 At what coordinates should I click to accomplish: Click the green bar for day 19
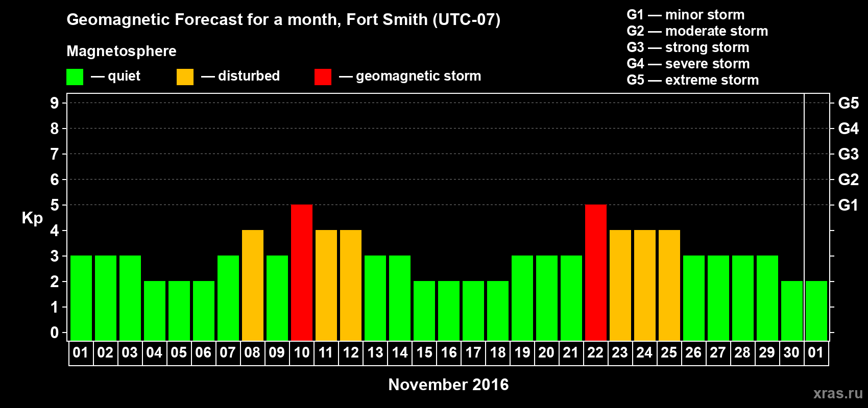pyautogui.click(x=522, y=298)
